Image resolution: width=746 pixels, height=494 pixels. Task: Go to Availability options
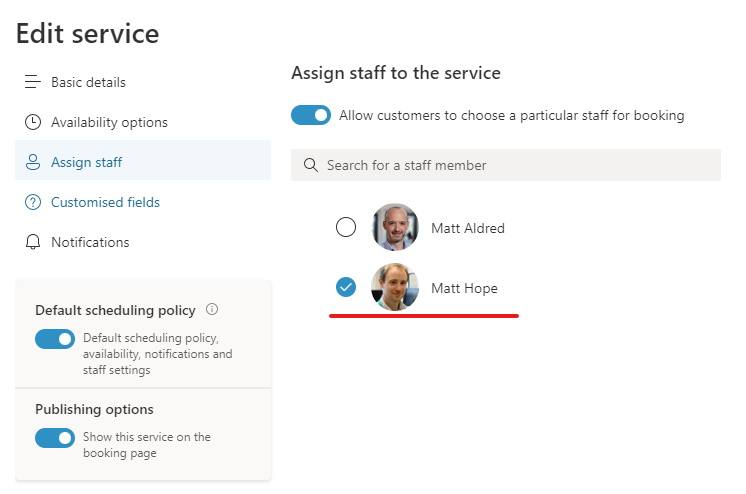[x=109, y=122]
